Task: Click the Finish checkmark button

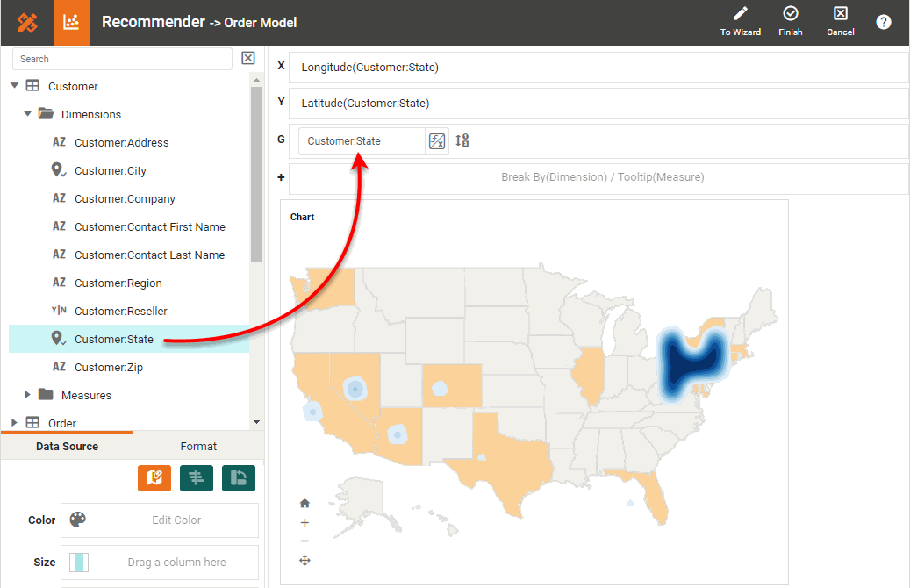Action: click(791, 22)
